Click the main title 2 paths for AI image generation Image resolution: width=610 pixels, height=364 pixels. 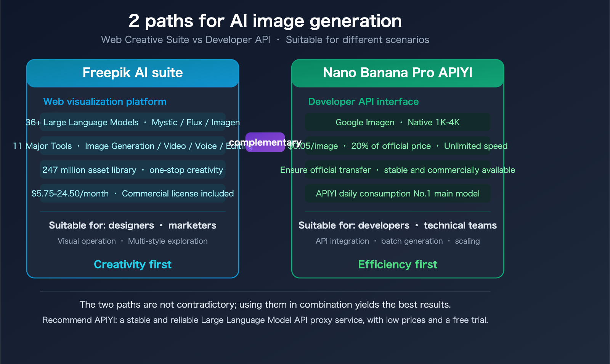tap(266, 21)
